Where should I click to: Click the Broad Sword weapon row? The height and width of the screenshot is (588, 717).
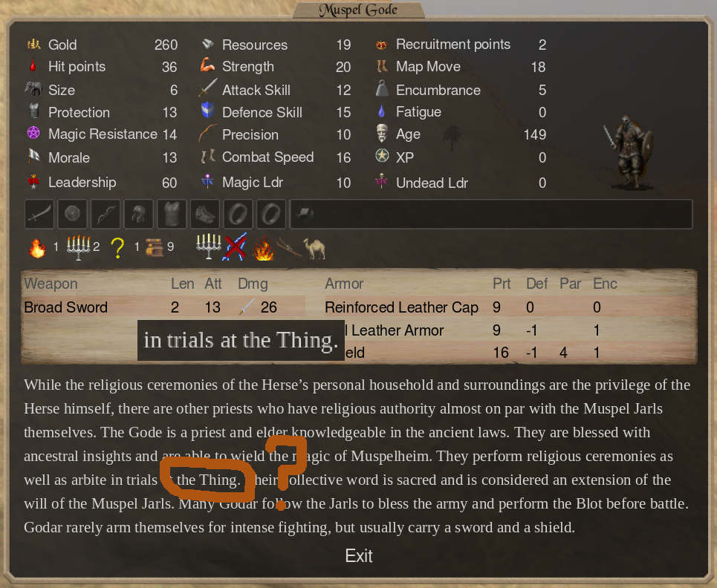tap(164, 307)
